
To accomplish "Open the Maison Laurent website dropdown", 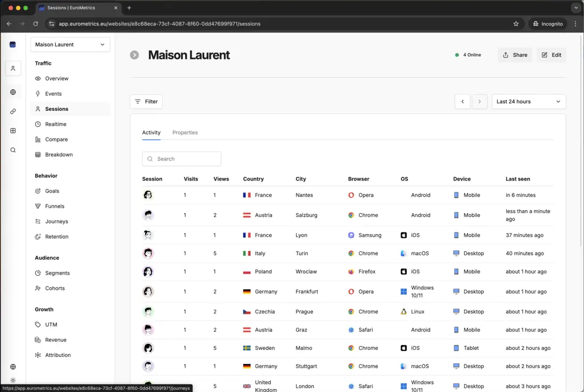I will point(70,45).
